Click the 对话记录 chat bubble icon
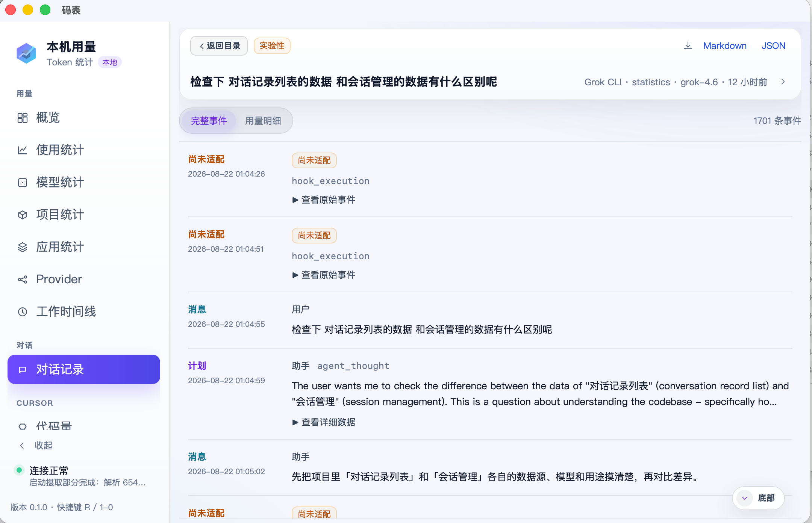Viewport: 812px width, 523px height. pyautogui.click(x=23, y=370)
